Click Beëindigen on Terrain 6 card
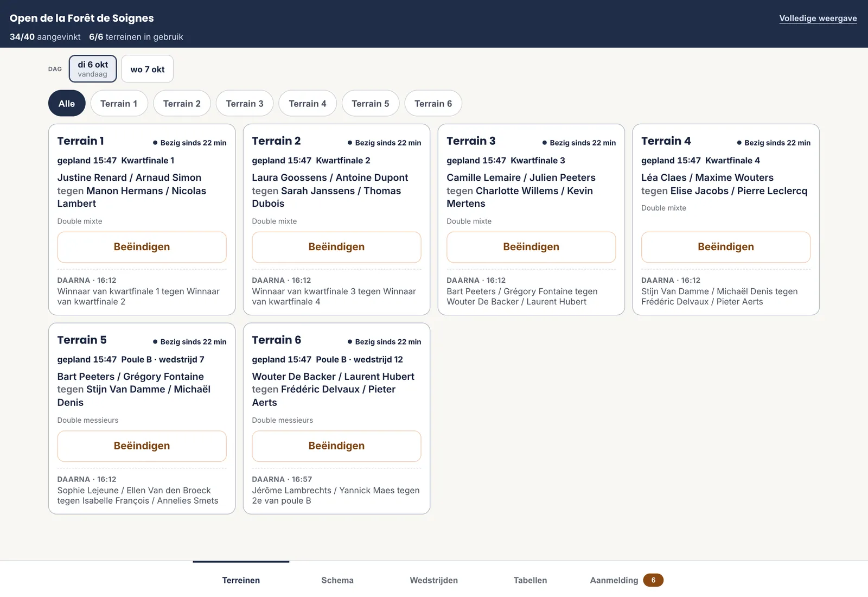Viewport: 868px width, 597px height. click(x=336, y=446)
